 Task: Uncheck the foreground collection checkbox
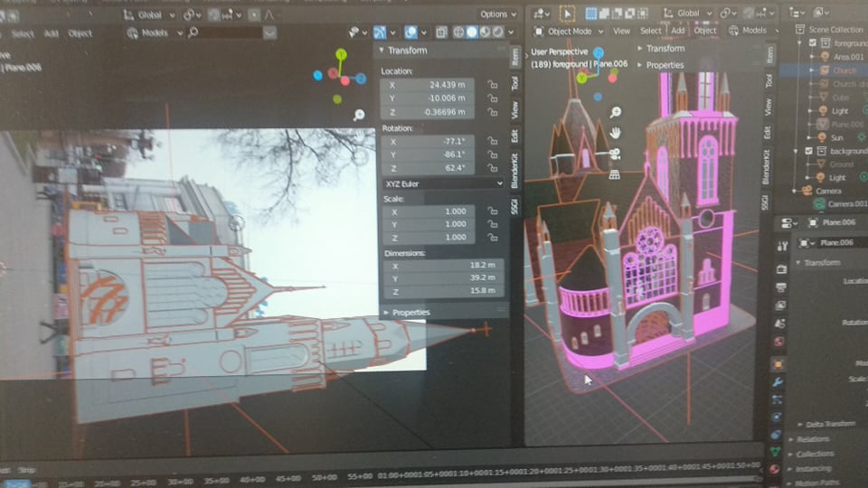coord(813,42)
